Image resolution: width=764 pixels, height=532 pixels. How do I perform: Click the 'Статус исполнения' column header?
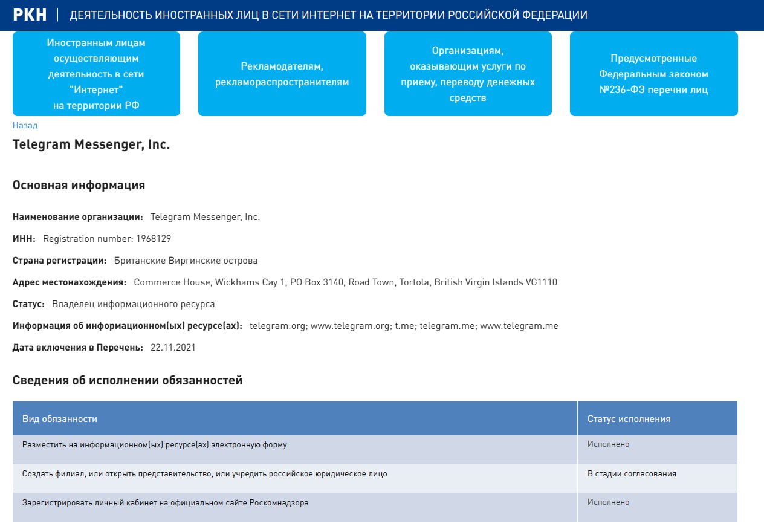[x=658, y=418]
